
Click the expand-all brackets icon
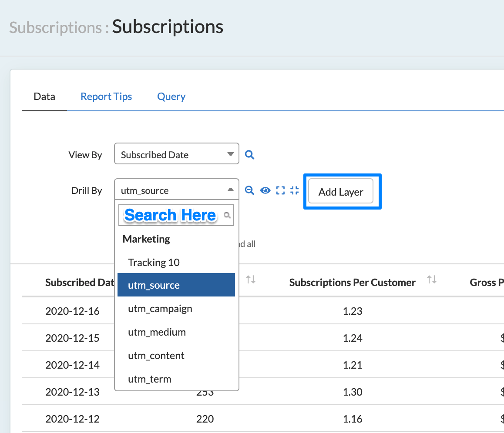(x=281, y=190)
